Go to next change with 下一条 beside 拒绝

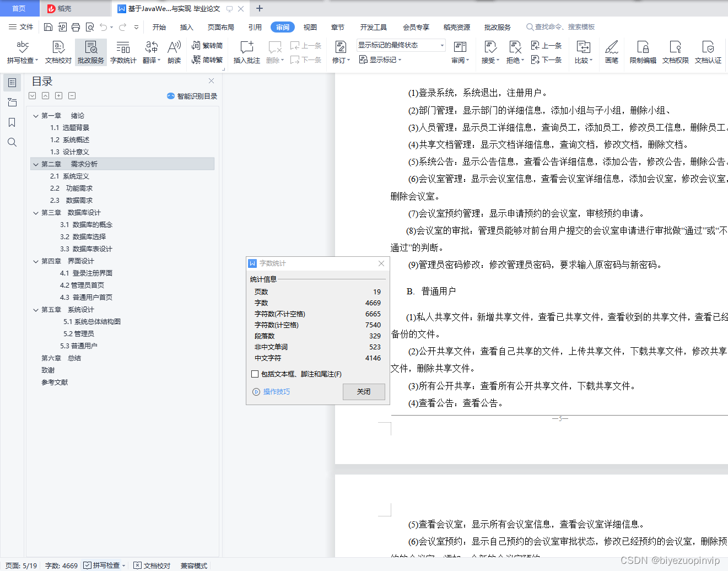[x=547, y=60]
